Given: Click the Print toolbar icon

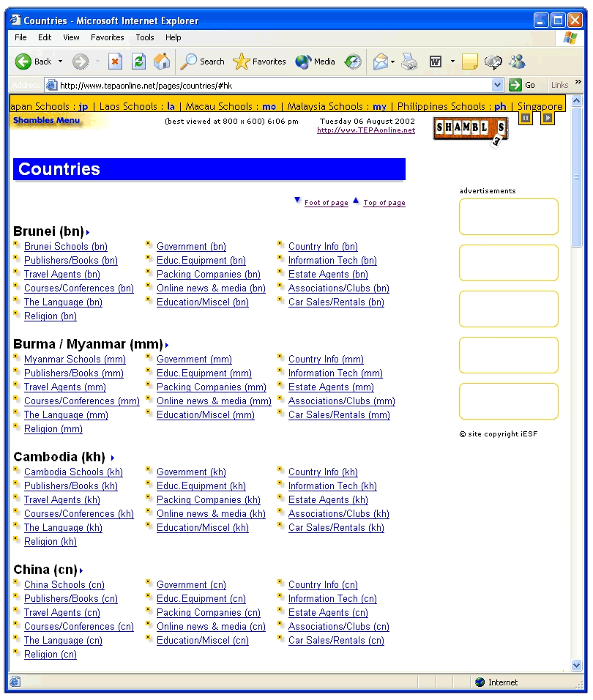Looking at the screenshot, I should coord(409,62).
